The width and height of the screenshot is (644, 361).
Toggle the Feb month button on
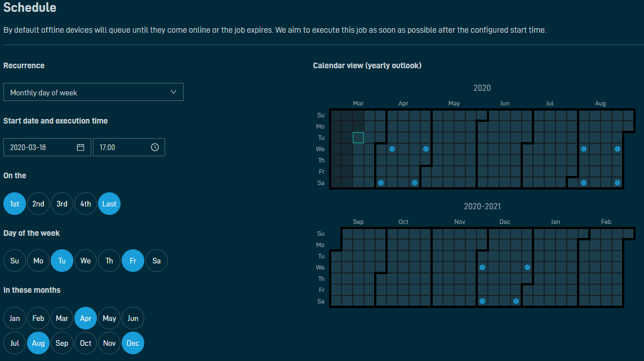point(38,318)
